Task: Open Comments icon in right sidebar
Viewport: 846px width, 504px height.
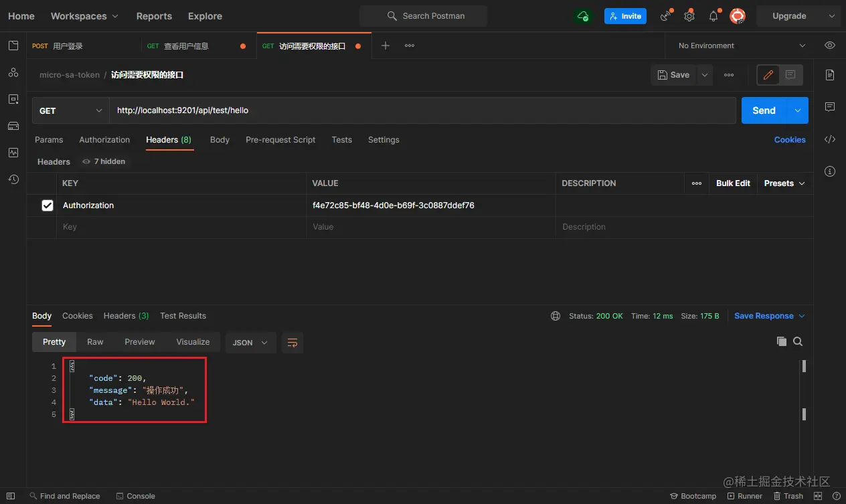Action: click(x=830, y=107)
